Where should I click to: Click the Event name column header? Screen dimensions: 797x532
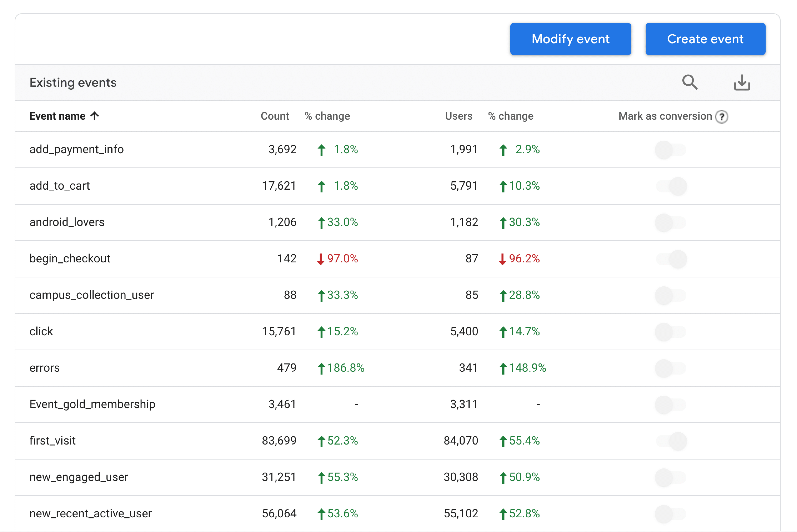click(x=57, y=116)
